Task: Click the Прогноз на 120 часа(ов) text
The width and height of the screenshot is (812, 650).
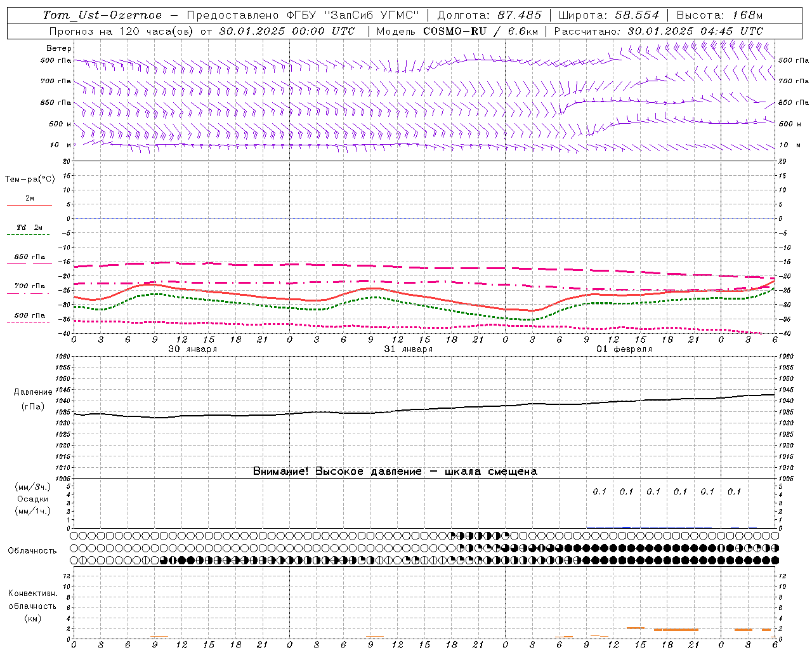Action: click(122, 31)
